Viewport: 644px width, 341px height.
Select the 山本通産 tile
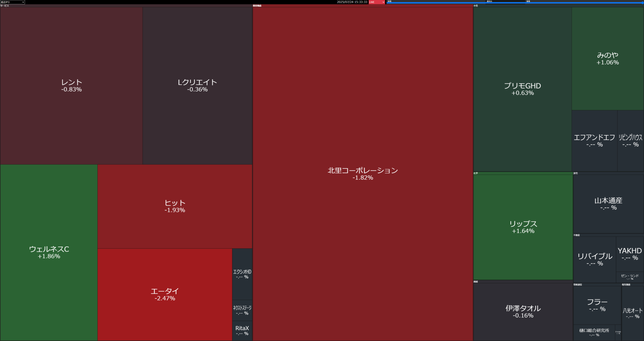coord(608,204)
